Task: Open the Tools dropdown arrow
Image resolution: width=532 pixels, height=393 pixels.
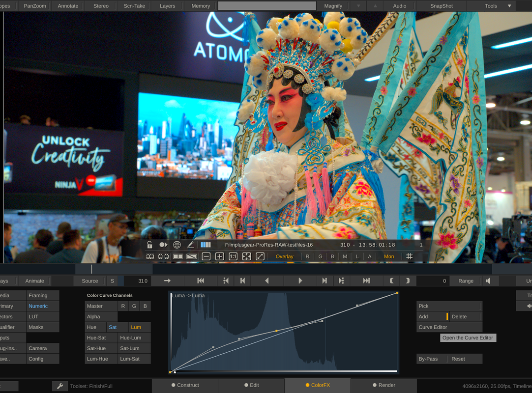Action: pyautogui.click(x=509, y=6)
